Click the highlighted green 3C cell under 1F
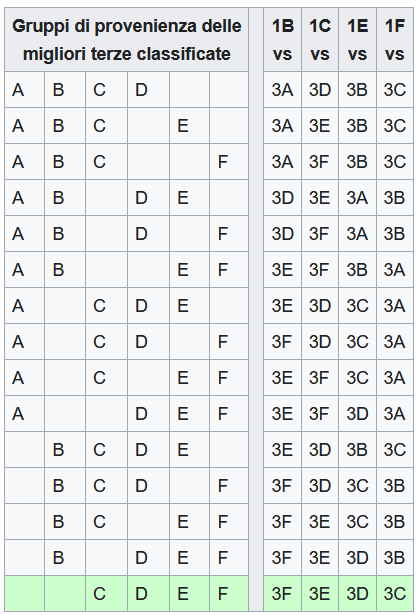This screenshot has height=615, width=417. (x=394, y=593)
